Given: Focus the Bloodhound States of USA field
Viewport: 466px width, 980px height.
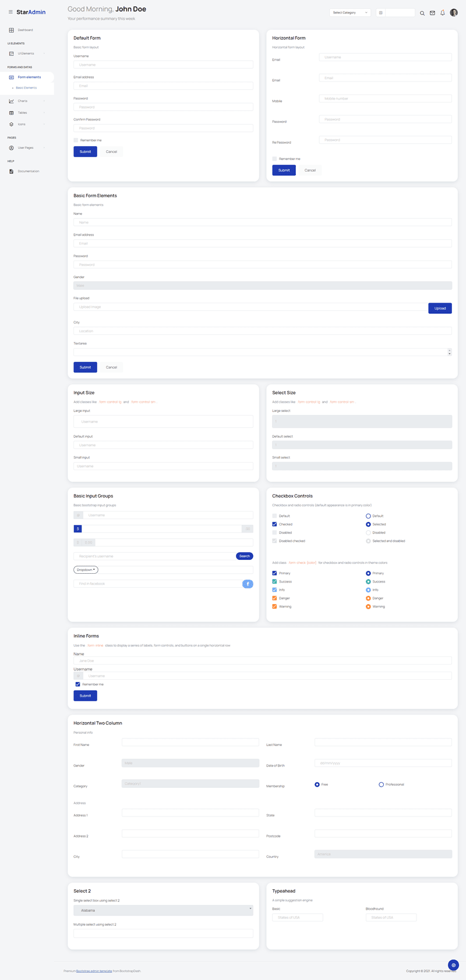Looking at the screenshot, I should pos(391,918).
